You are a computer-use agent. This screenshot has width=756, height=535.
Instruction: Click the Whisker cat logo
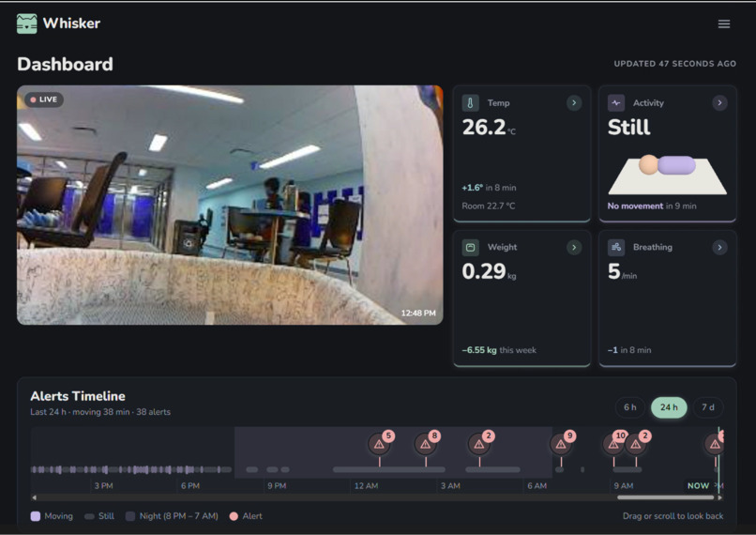point(26,23)
